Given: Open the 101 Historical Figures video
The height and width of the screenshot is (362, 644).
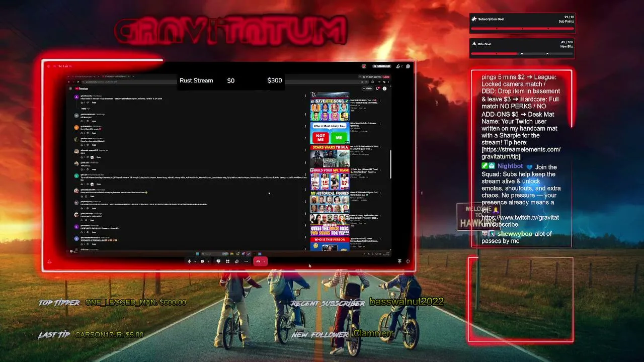Looking at the screenshot, I should pos(330,203).
